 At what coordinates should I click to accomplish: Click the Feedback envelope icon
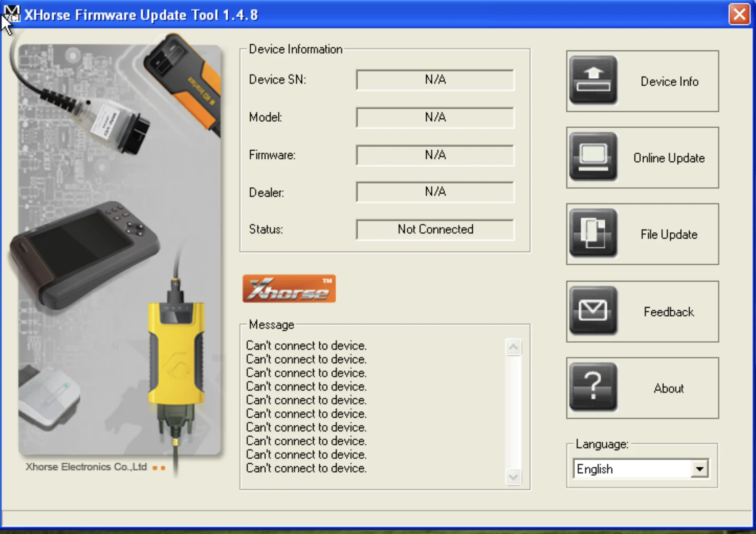593,311
